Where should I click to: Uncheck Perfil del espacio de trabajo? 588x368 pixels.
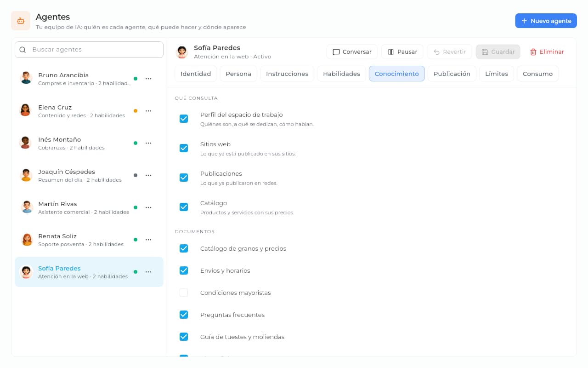[x=184, y=119]
